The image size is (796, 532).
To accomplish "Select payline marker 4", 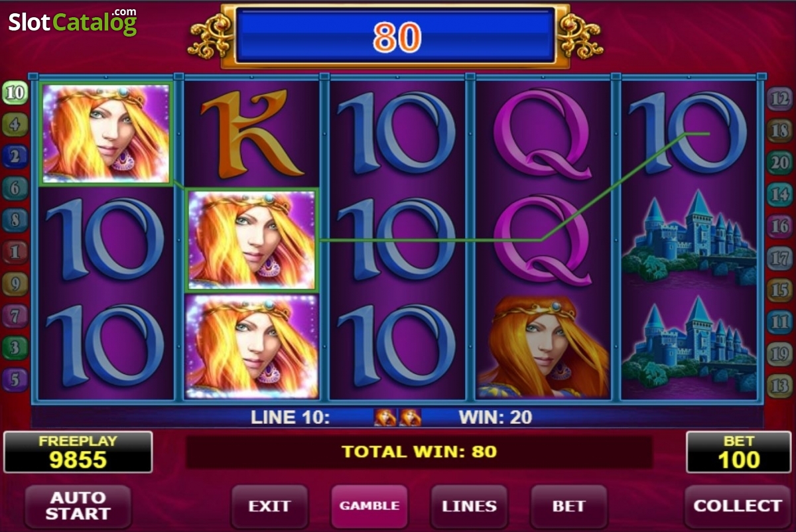I will [15, 124].
